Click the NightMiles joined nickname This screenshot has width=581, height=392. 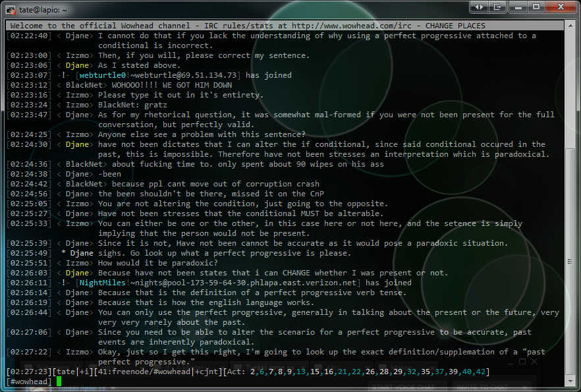click(x=103, y=283)
